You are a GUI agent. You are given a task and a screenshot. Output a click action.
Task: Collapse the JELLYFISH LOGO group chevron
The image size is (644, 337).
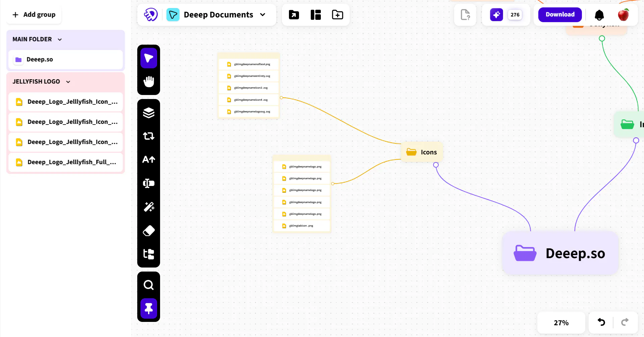click(68, 82)
